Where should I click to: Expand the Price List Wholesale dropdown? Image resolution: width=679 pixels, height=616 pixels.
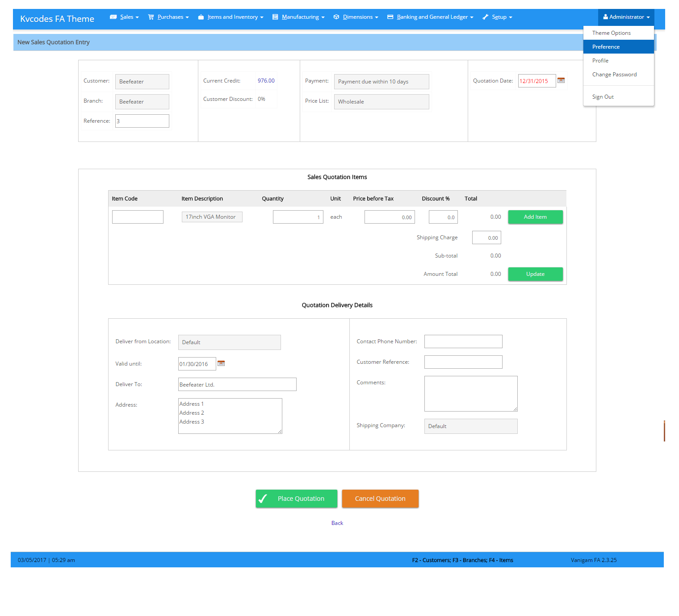[381, 102]
